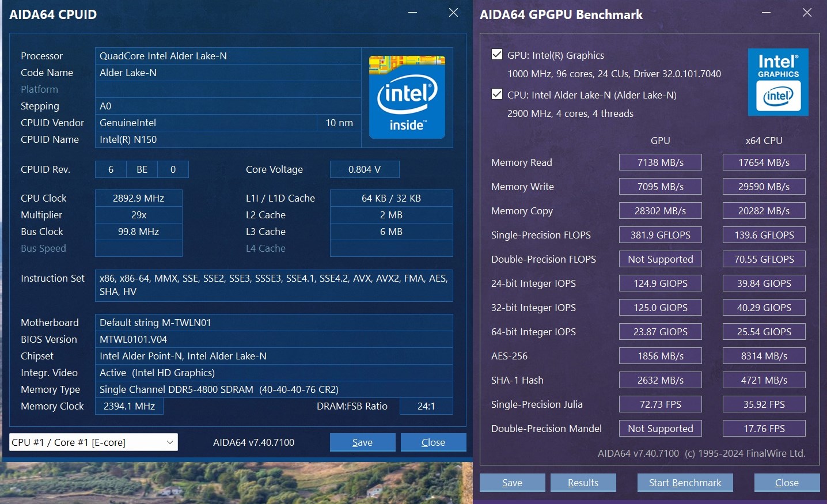Click the Instruction Set list text
Image resolution: width=827 pixels, height=504 pixels.
[x=274, y=285]
